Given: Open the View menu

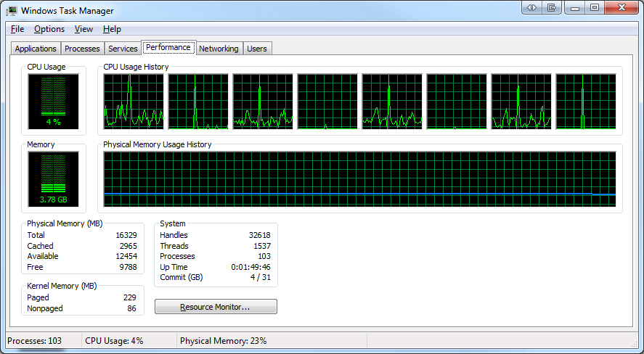Looking at the screenshot, I should (x=83, y=29).
